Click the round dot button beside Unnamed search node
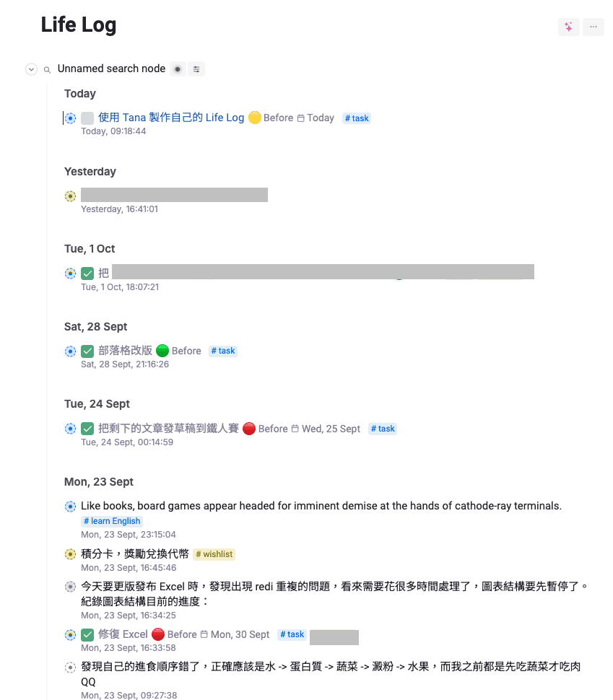 178,69
